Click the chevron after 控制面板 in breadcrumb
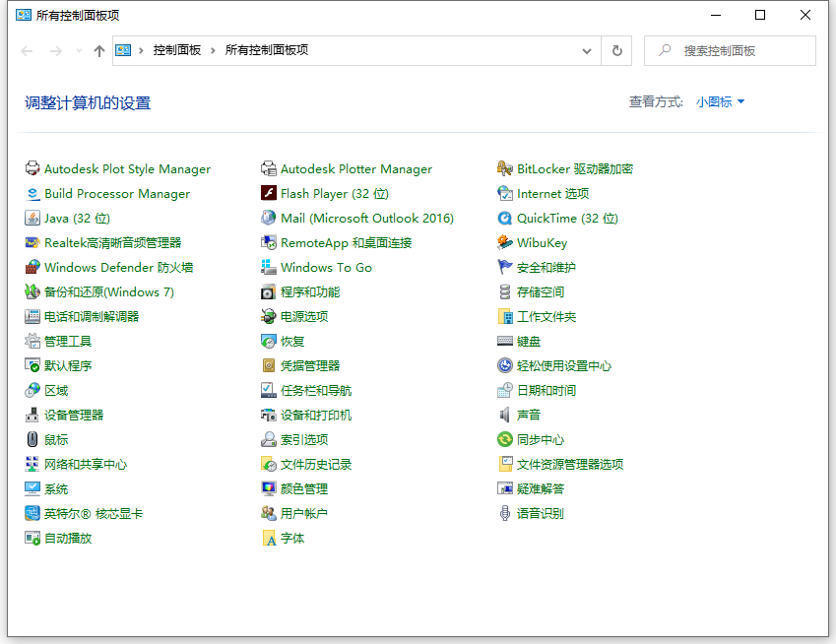Screen dimensions: 836x644 [213, 50]
